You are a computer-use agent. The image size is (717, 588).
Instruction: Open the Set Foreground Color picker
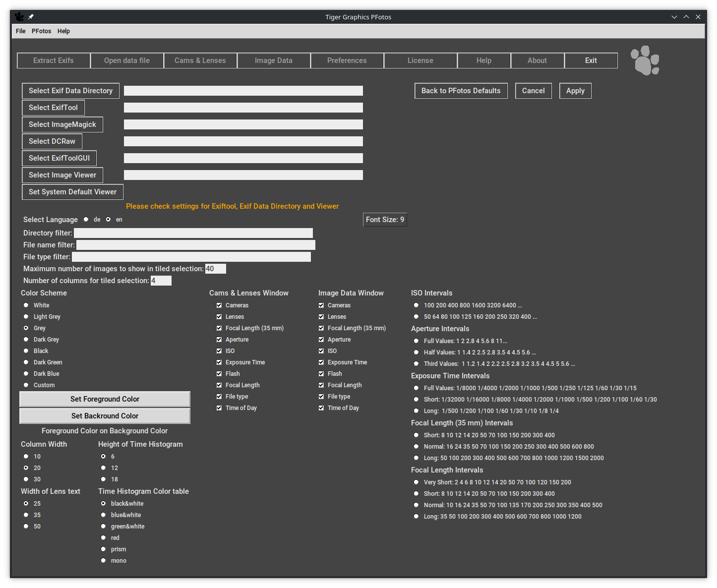pyautogui.click(x=105, y=399)
